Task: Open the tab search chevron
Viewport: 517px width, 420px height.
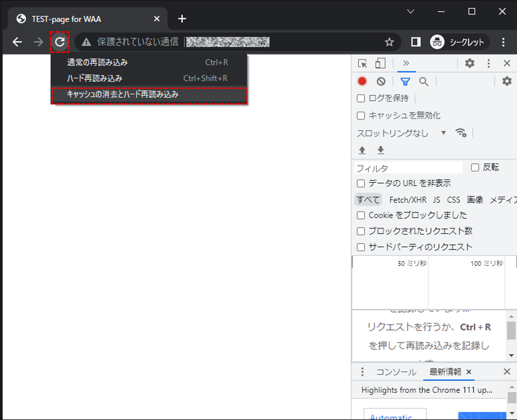Action: pos(410,11)
